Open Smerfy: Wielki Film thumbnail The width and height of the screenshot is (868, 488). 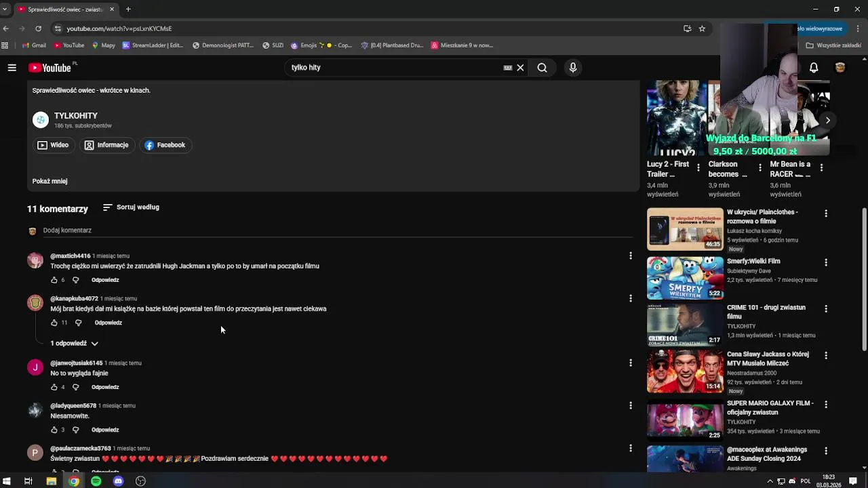pos(685,278)
